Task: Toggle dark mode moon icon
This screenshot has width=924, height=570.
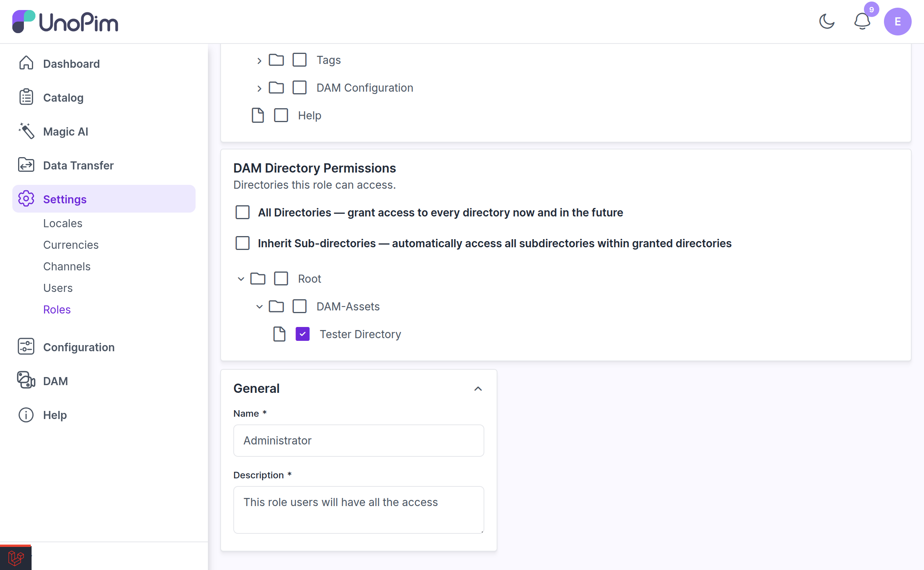Action: (x=827, y=22)
